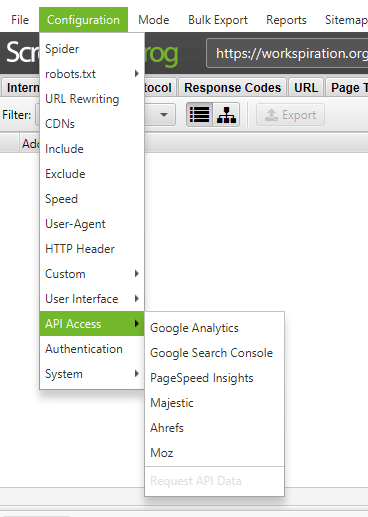Expand the Custom submenu

tap(92, 274)
